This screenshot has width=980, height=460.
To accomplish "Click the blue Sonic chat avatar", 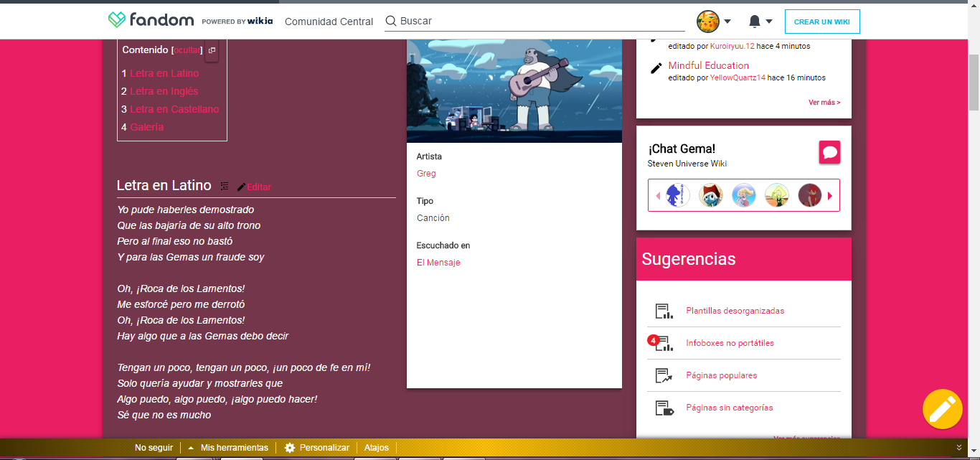I will coord(678,195).
